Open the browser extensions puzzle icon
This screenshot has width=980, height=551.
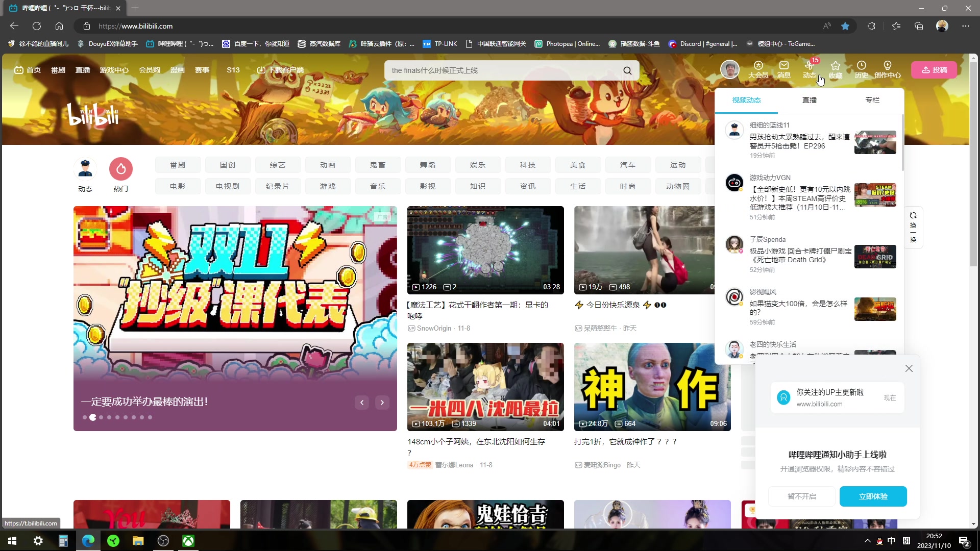[871, 26]
